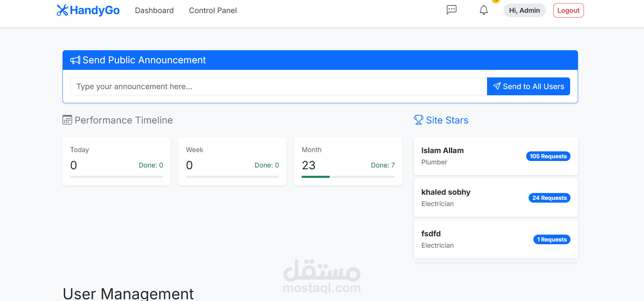The image size is (644, 301).
Task: Select the fsdfd Electrician card
Action: click(x=496, y=239)
